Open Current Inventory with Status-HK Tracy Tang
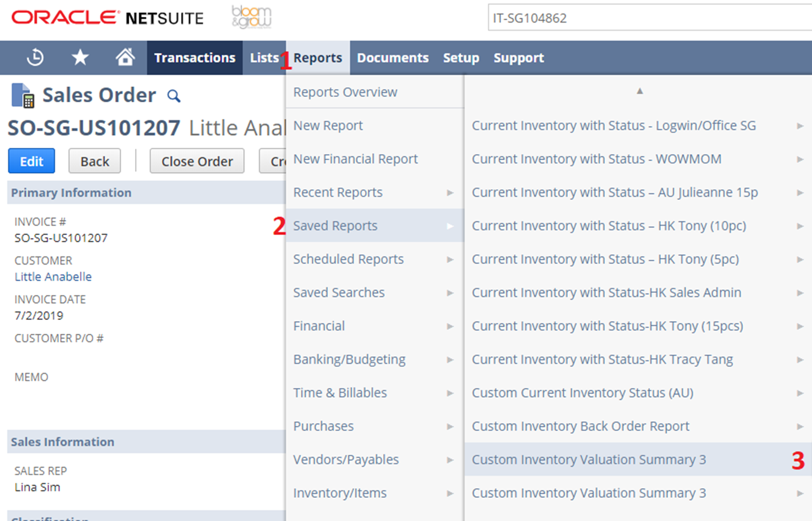The image size is (812, 521). click(x=638, y=359)
